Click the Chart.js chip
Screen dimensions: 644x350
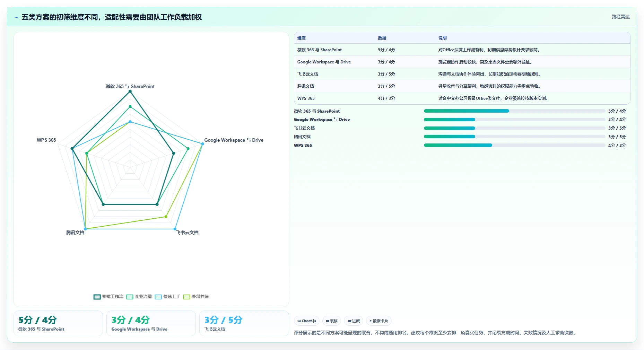(307, 321)
